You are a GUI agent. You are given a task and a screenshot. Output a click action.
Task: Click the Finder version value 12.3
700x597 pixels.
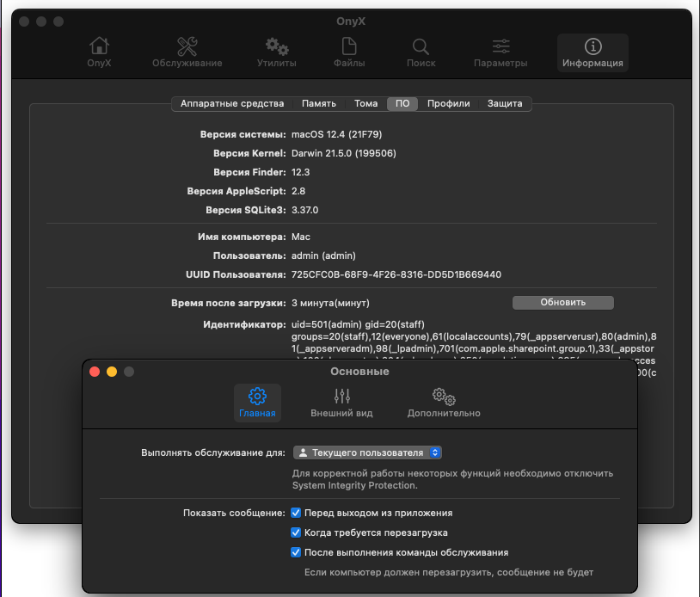[x=300, y=172]
